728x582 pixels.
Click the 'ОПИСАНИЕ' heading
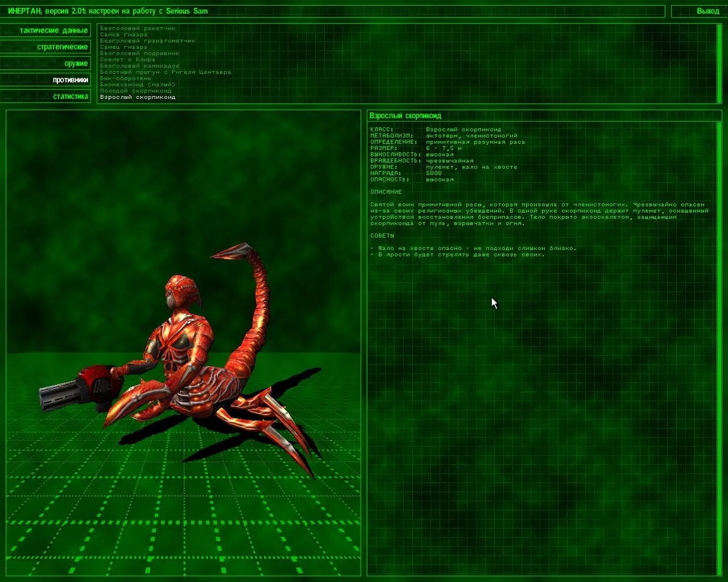(386, 192)
